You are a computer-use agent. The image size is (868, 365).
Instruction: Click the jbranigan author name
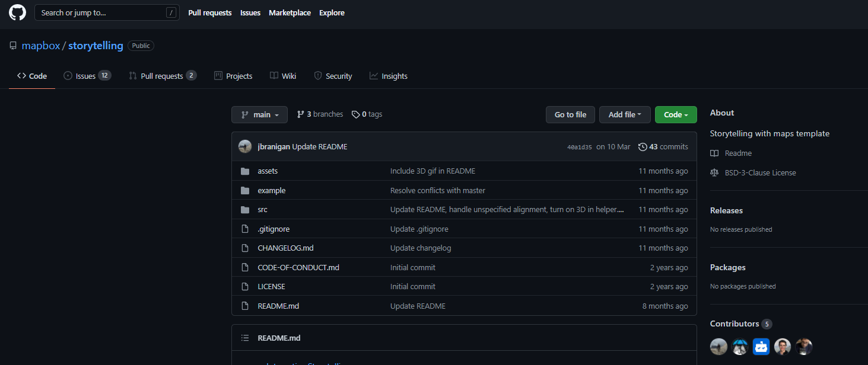click(274, 147)
